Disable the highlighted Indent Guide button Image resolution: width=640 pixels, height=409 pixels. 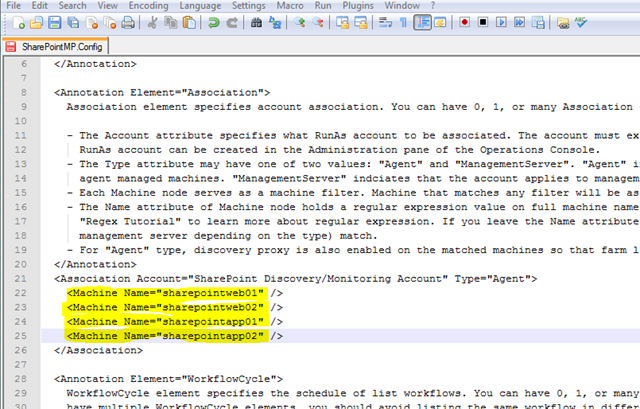(424, 22)
